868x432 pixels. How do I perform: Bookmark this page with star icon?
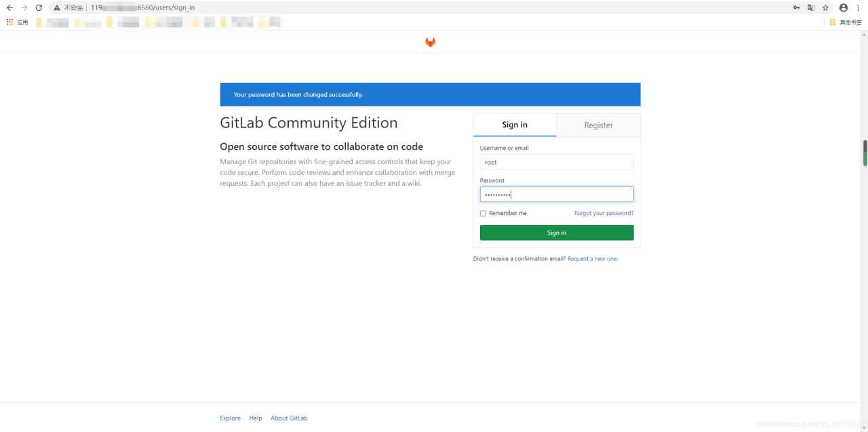pos(825,7)
